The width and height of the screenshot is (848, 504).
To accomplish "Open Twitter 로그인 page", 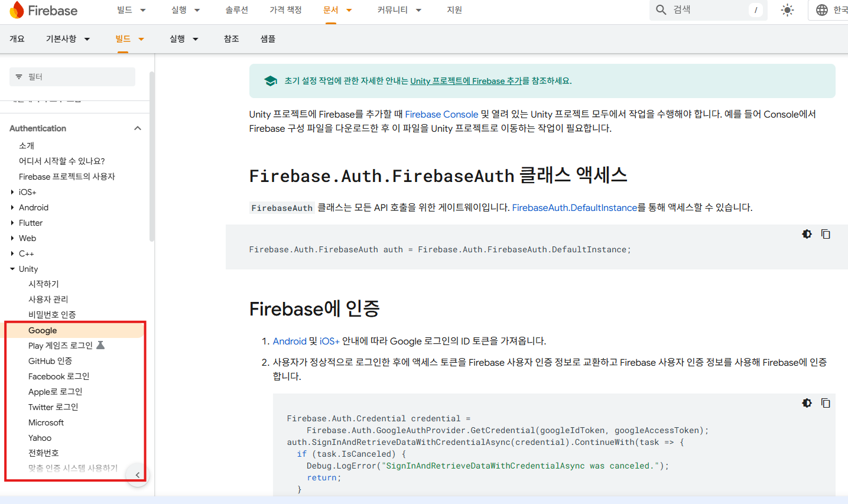I will [53, 407].
